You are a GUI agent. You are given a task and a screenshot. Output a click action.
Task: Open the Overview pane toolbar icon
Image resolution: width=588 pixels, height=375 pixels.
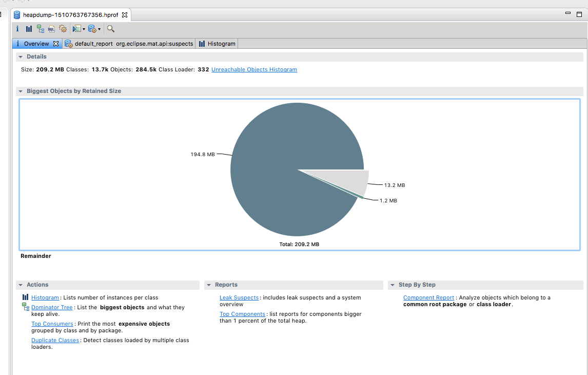pyautogui.click(x=17, y=29)
